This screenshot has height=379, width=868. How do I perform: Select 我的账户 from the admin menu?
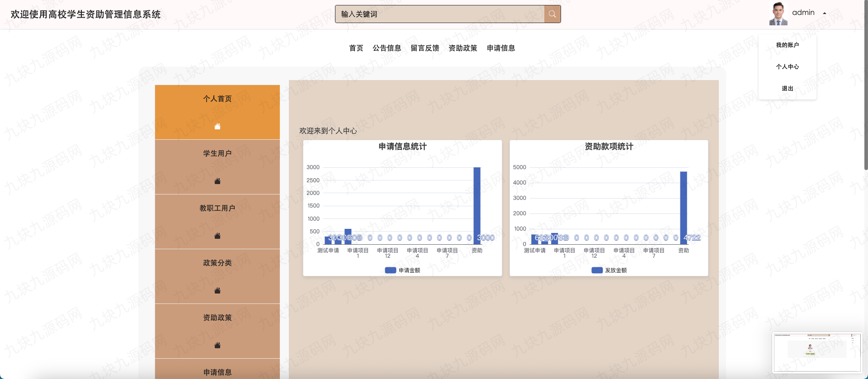pyautogui.click(x=788, y=45)
